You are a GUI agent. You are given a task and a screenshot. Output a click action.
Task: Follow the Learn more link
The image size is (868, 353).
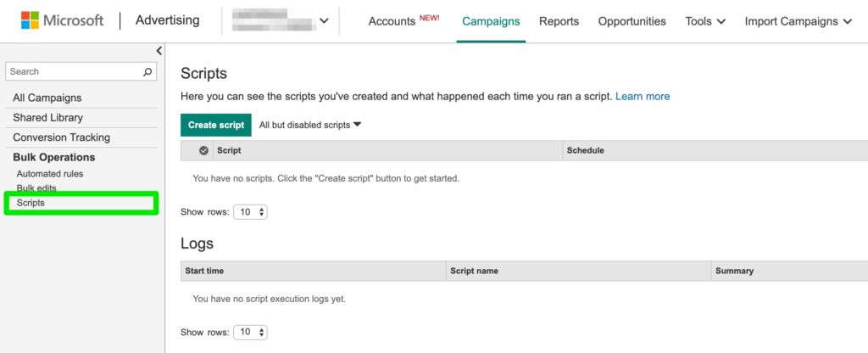point(643,97)
